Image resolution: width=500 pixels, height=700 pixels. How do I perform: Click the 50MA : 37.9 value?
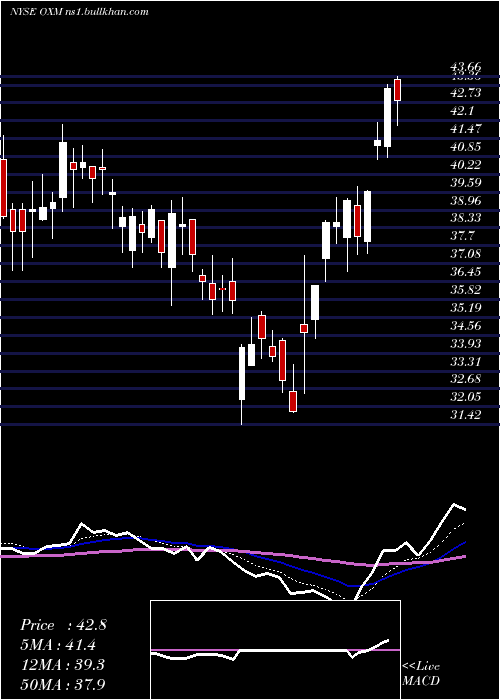click(63, 684)
